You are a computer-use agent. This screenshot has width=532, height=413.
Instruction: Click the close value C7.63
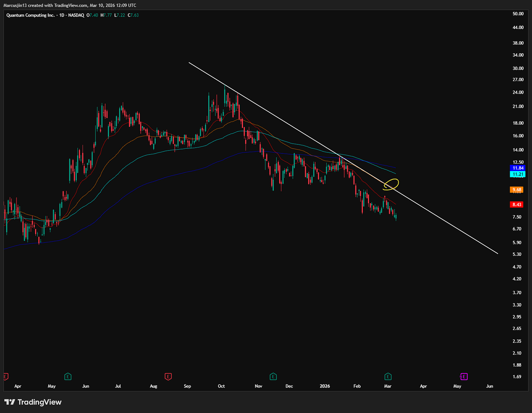[x=133, y=15]
